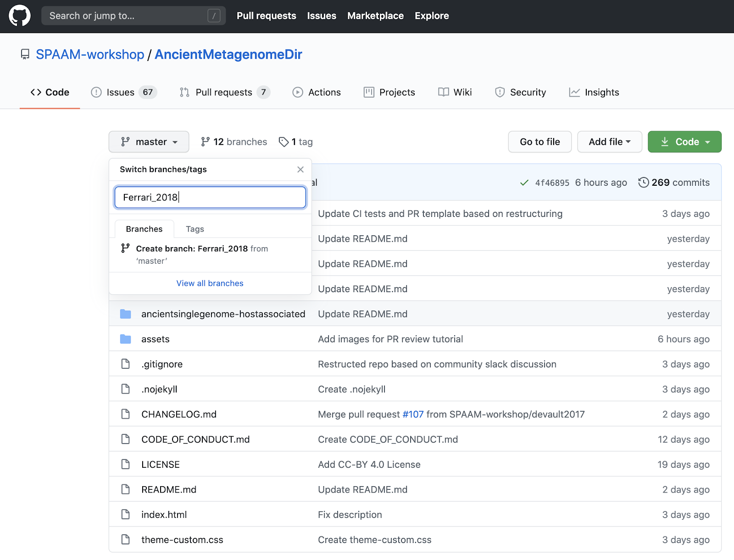Viewport: 734px width, 560px height.
Task: Focus the Search or jump to field
Action: pos(133,16)
